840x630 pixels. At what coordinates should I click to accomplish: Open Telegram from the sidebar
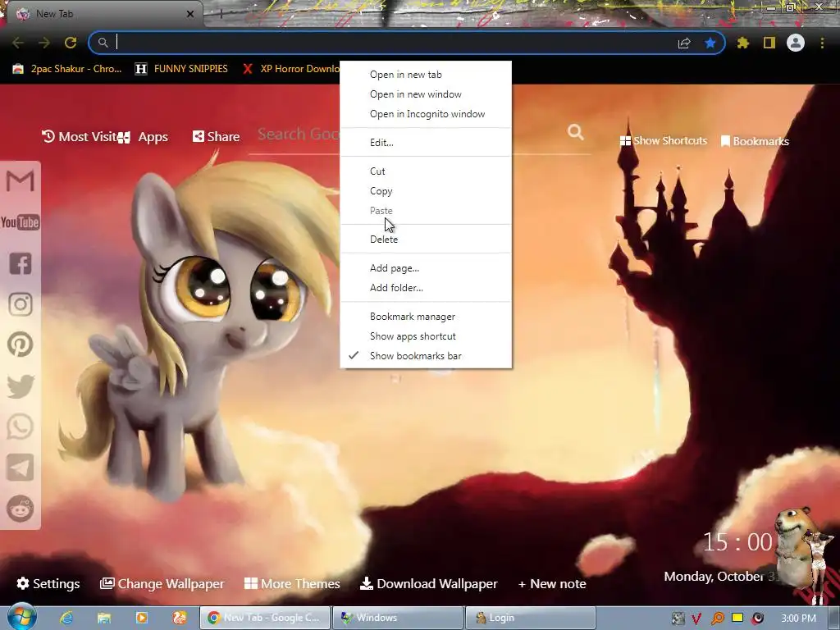coord(21,468)
